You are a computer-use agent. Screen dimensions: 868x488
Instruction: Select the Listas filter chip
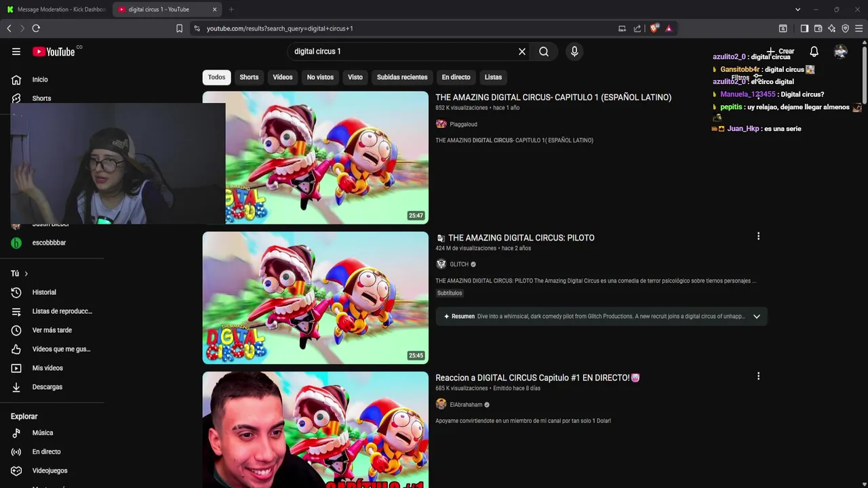pyautogui.click(x=493, y=77)
